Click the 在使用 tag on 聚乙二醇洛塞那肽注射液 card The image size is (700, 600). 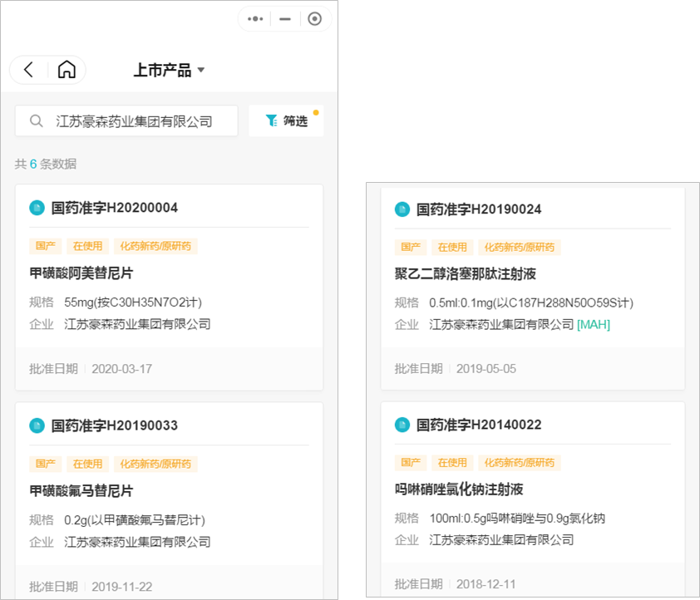452,247
